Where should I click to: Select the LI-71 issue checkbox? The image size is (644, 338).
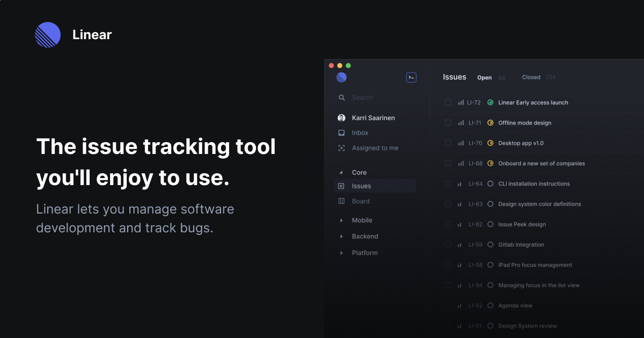tap(448, 123)
